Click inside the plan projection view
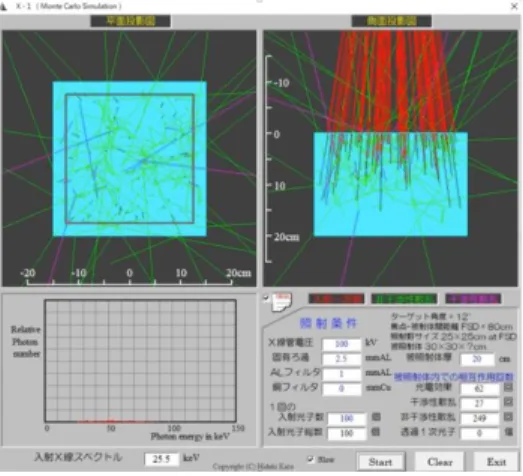 click(x=129, y=158)
